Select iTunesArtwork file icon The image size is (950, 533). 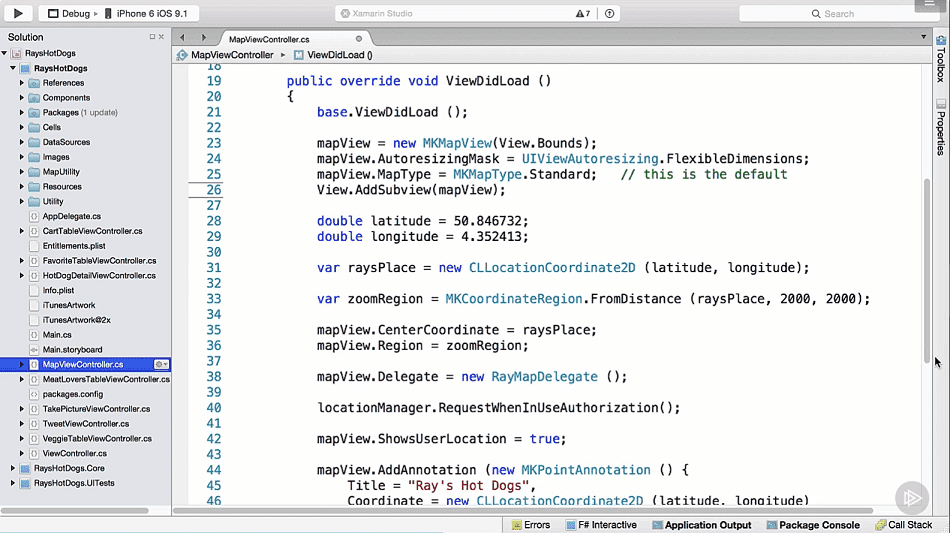pos(34,305)
